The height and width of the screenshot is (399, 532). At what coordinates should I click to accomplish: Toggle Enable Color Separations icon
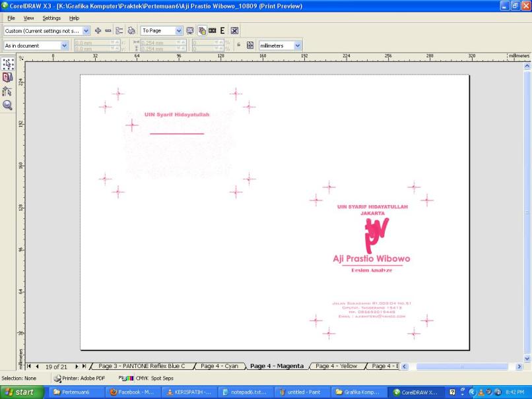(202, 31)
